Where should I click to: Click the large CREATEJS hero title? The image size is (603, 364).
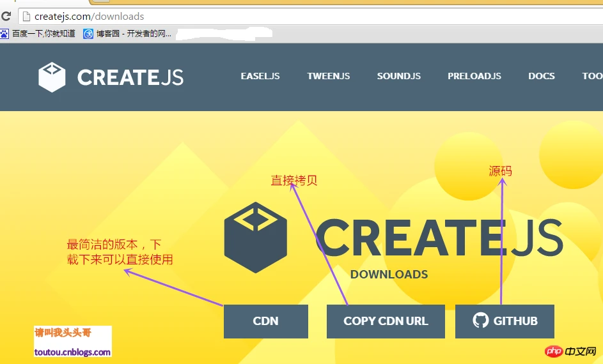click(440, 238)
